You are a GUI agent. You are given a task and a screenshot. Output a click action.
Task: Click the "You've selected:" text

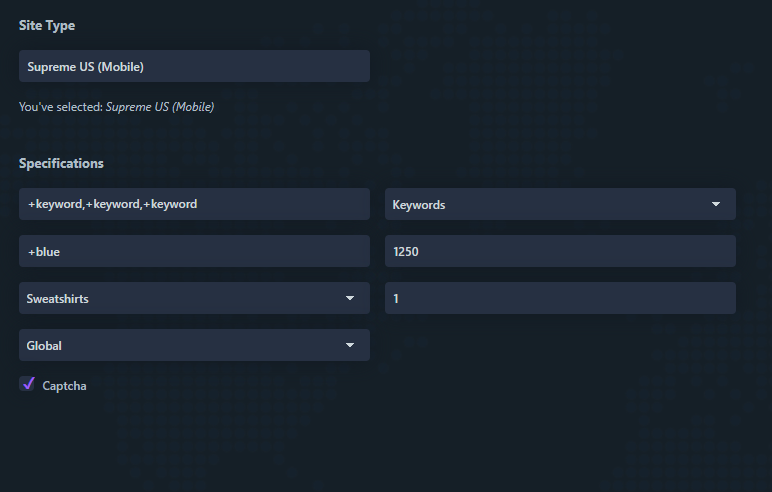[60, 106]
